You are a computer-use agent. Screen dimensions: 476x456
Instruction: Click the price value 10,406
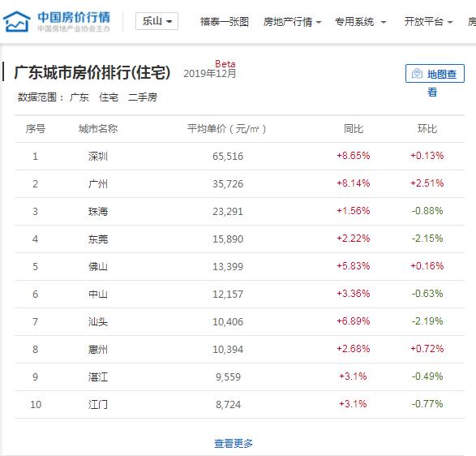[x=228, y=322]
